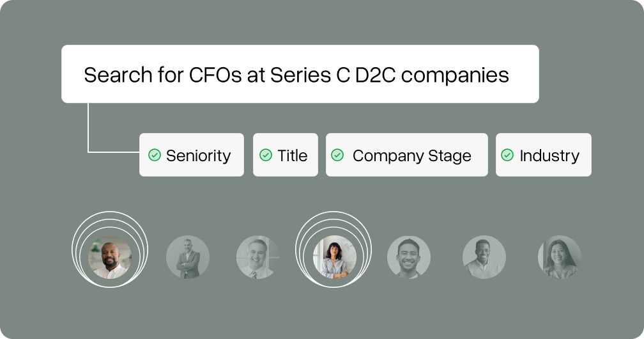Select the Title filter chip

(286, 155)
